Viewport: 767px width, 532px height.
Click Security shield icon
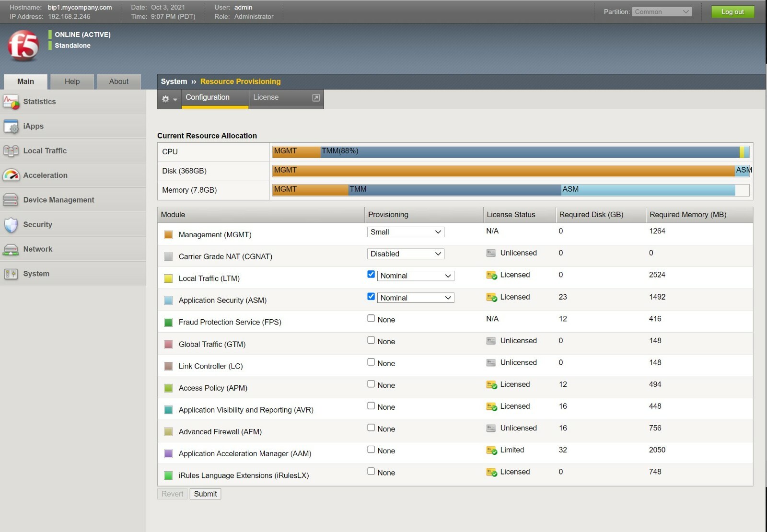tap(11, 224)
